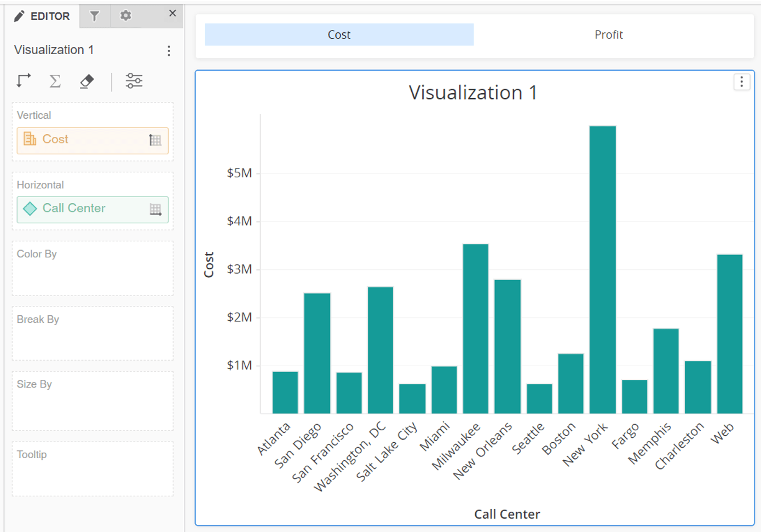Click the Washington, DC bar

pyautogui.click(x=380, y=350)
